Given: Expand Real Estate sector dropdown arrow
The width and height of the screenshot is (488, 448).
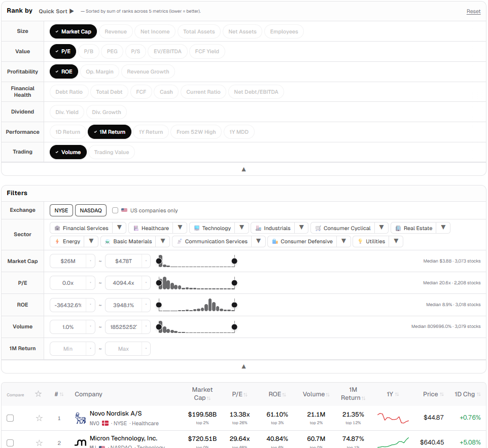Looking at the screenshot, I should (443, 228).
